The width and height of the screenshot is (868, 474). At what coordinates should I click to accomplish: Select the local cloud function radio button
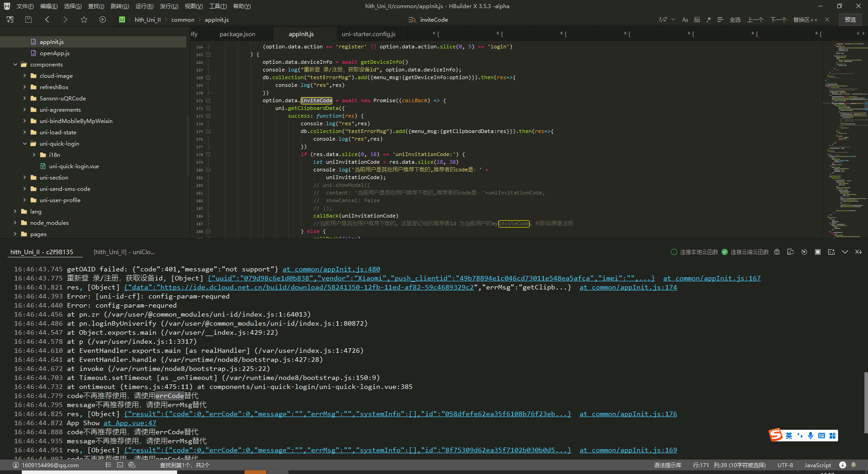pyautogui.click(x=674, y=252)
